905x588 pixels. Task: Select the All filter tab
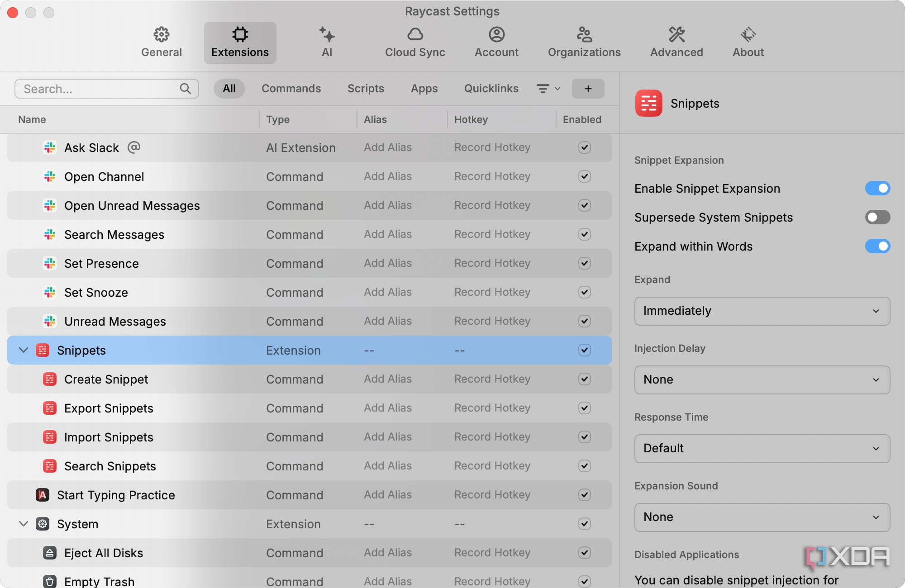[x=229, y=89]
